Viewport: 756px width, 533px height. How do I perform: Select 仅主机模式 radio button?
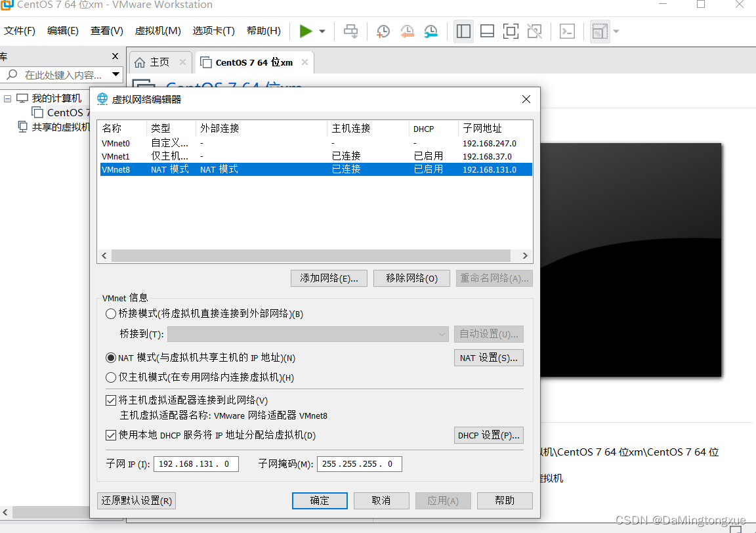tap(110, 377)
